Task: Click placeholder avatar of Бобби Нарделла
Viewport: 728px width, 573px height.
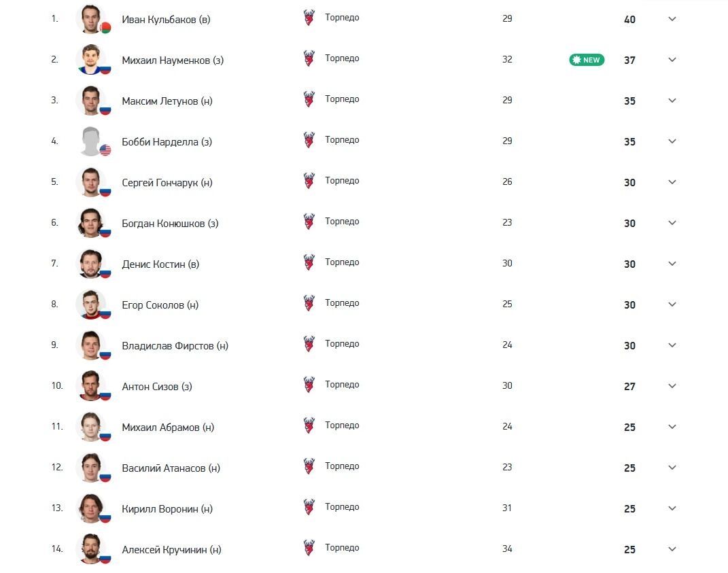Action: (90, 141)
